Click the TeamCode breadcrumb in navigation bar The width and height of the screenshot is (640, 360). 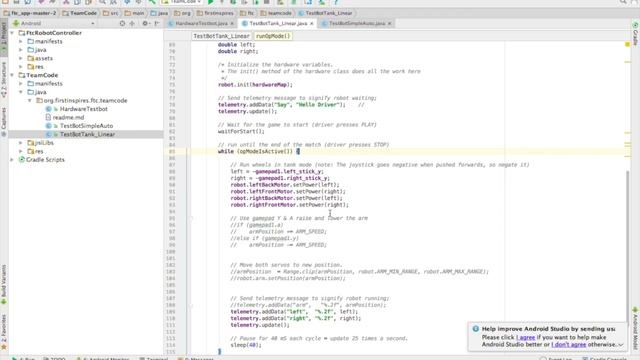point(80,13)
